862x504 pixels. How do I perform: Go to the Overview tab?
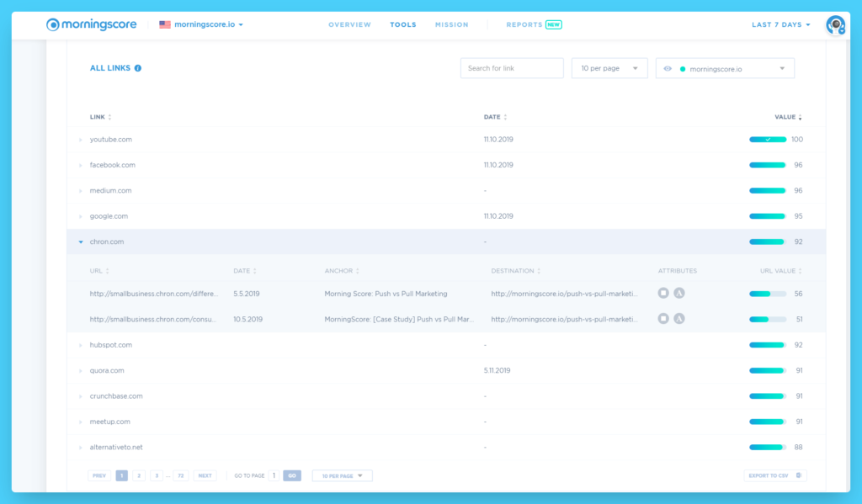[x=349, y=24]
